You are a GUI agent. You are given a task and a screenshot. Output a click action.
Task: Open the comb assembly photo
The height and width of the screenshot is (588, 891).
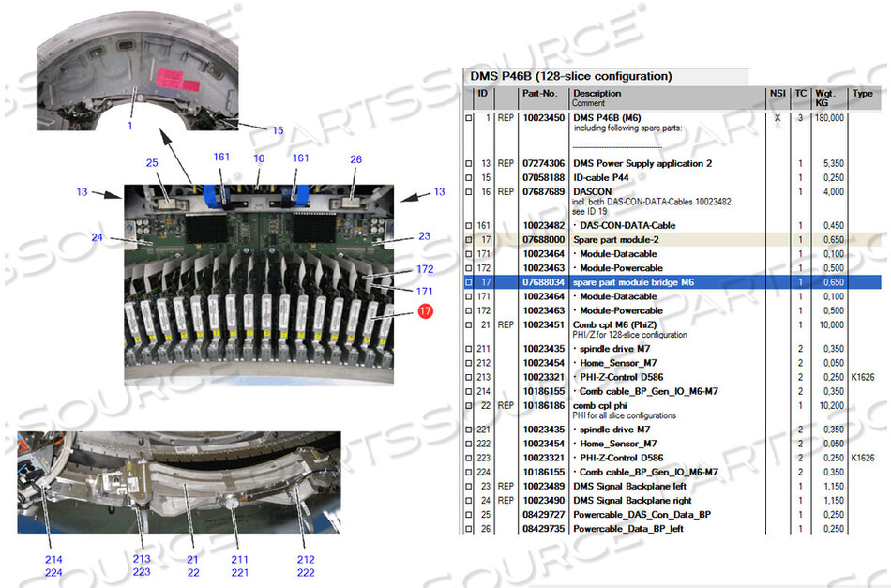pyautogui.click(x=179, y=482)
